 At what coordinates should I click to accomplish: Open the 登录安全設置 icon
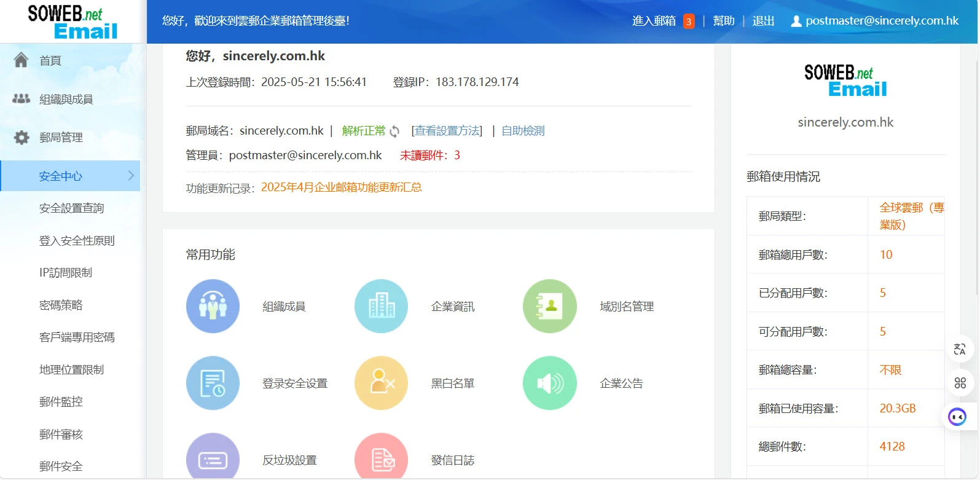click(213, 383)
